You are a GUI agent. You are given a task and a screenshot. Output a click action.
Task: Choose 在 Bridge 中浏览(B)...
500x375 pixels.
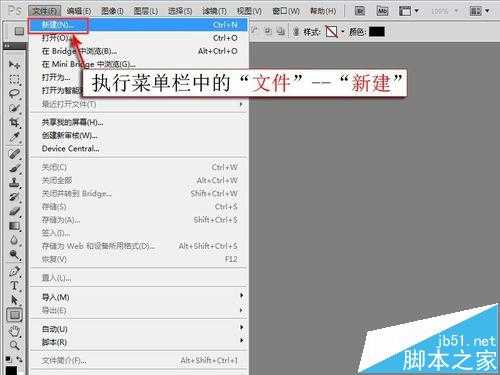coord(139,51)
